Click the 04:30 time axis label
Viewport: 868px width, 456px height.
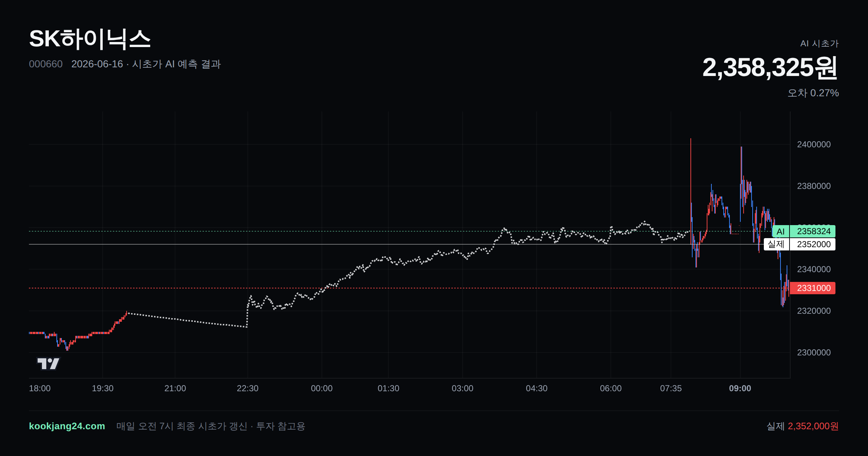(537, 388)
